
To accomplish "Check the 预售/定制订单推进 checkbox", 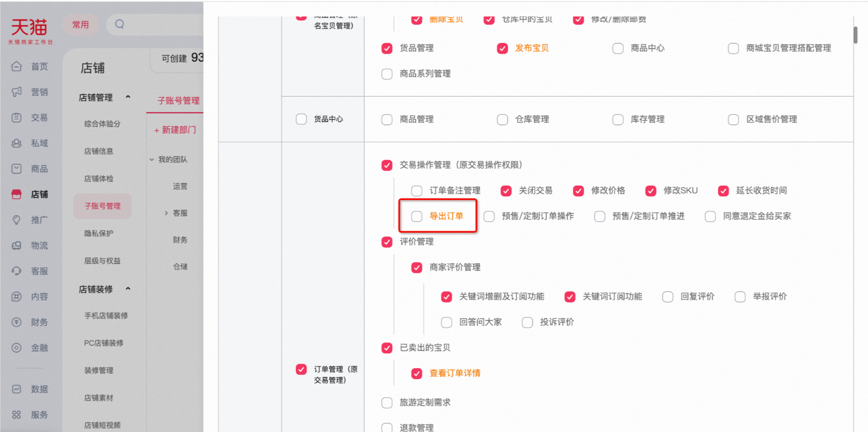I will [x=600, y=216].
